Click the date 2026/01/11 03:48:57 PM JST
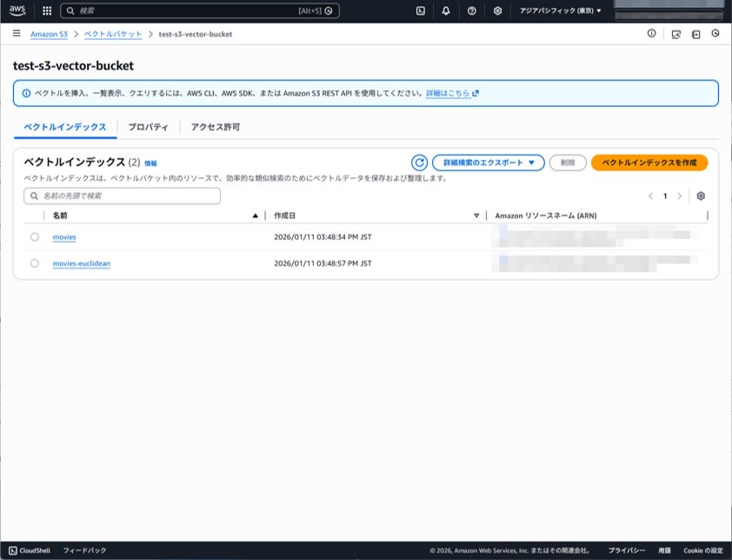This screenshot has height=560, width=732. [323, 263]
